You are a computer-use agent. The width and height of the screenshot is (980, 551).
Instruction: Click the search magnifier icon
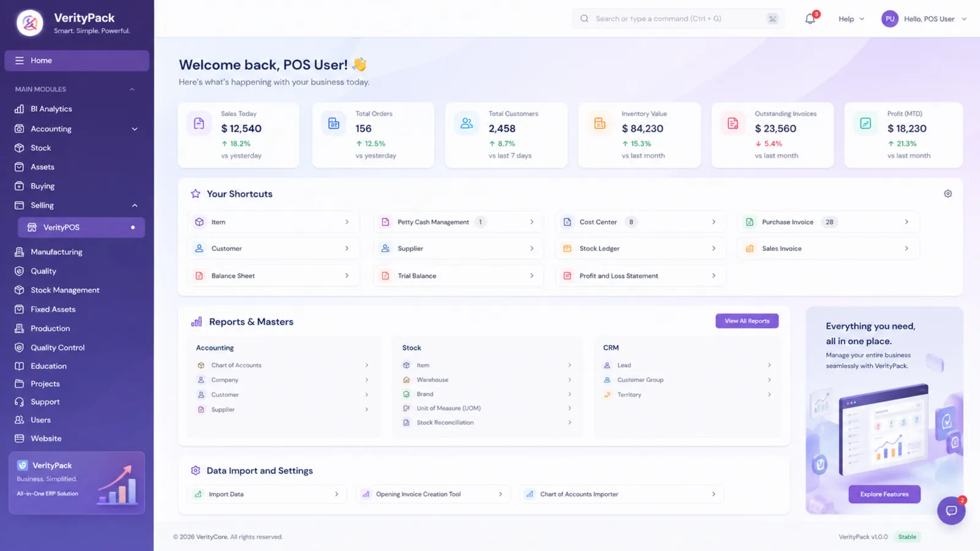(584, 19)
